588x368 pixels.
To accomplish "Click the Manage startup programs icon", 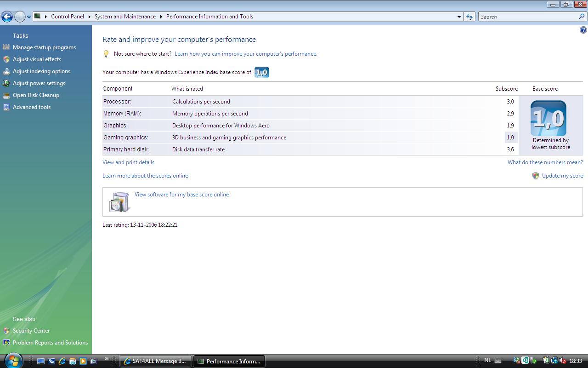I will 6,47.
